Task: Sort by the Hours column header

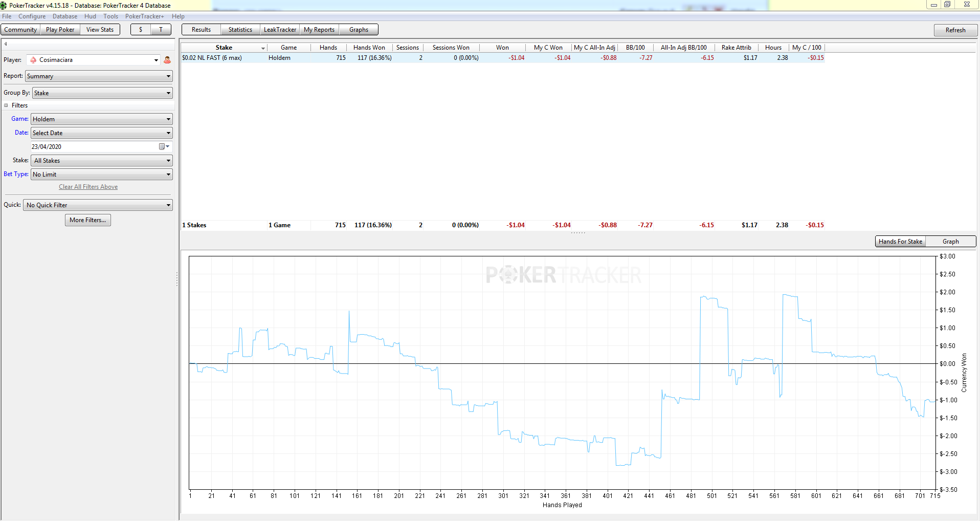Action: point(773,48)
